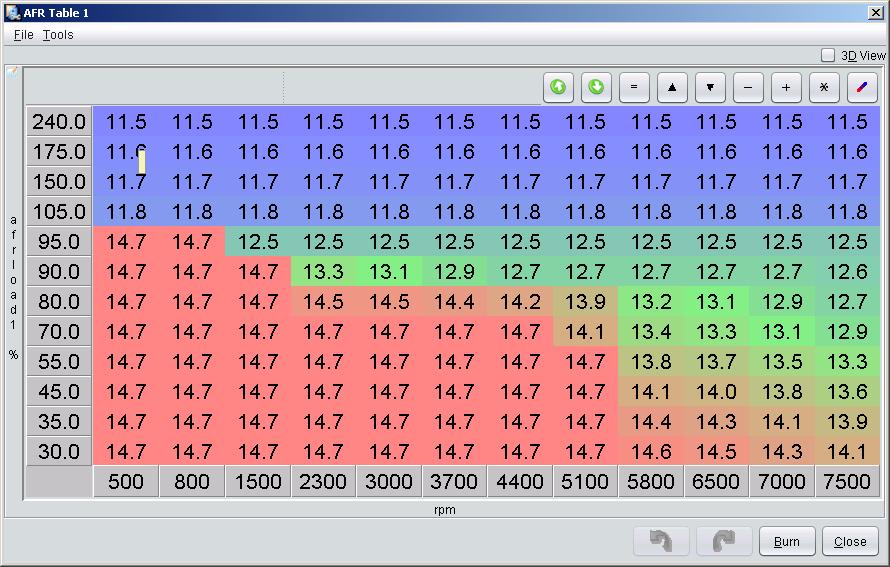The image size is (890, 567).
Task: Click the equals (set to value) button
Action: 634,87
